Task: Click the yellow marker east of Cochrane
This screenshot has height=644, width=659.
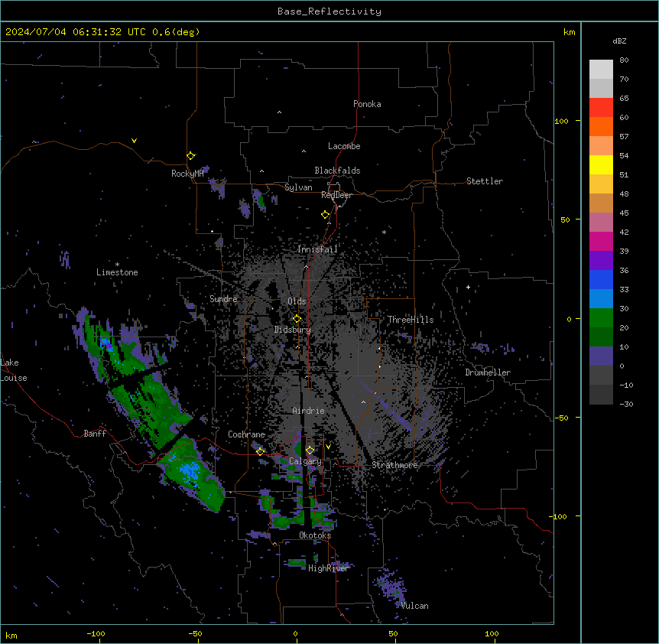Action: pos(260,452)
